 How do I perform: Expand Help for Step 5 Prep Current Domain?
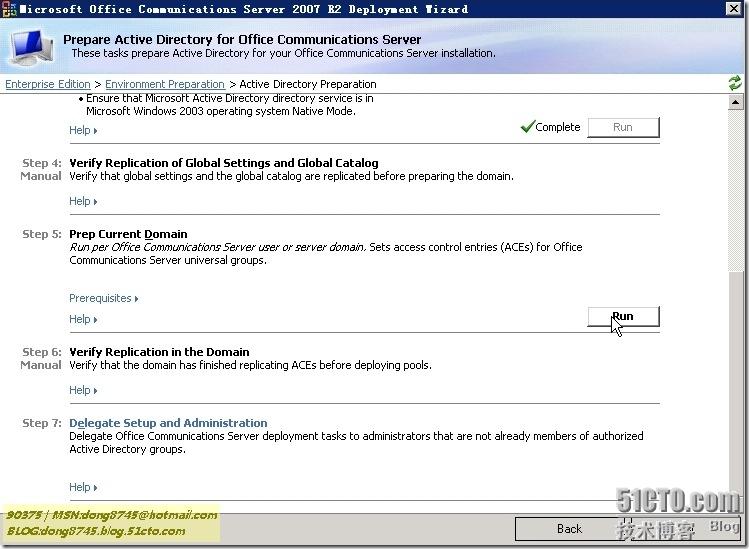(83, 319)
